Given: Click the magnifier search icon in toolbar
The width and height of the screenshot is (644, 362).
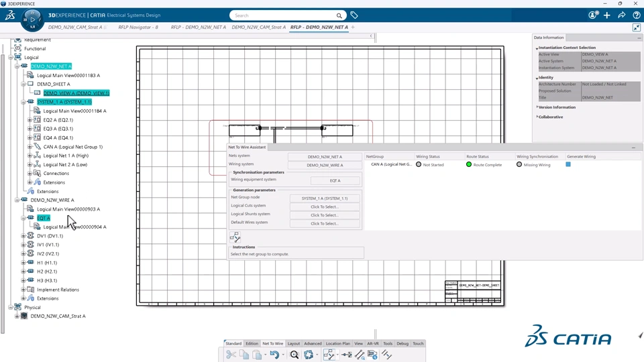Looking at the screenshot, I should coord(294,355).
